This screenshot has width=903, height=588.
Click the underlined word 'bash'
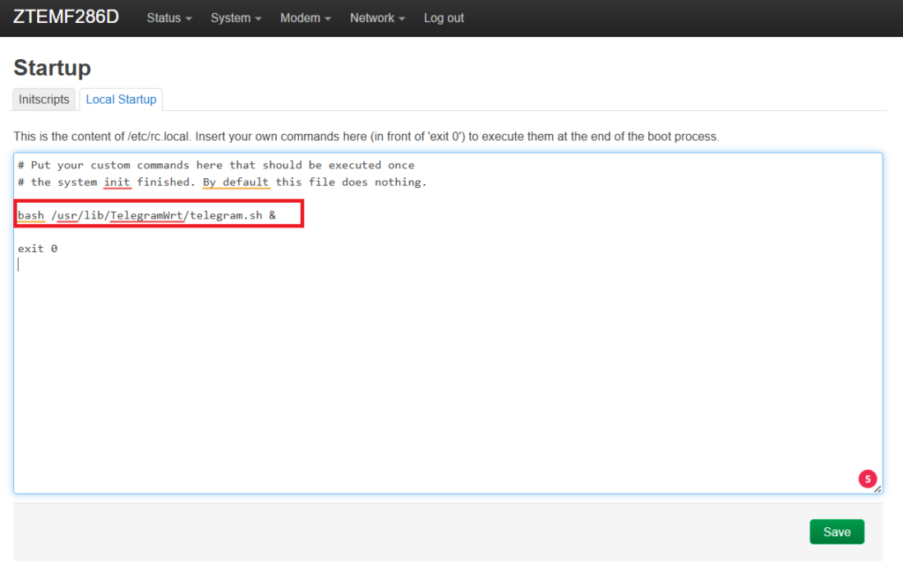pos(31,214)
